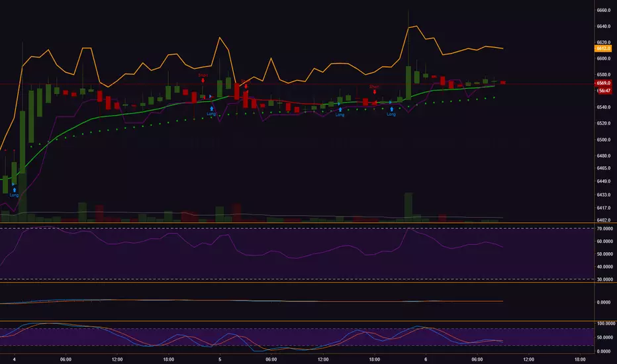Click the 6417.0 price axis label
Screen dimensions: 617x364
pos(604,208)
